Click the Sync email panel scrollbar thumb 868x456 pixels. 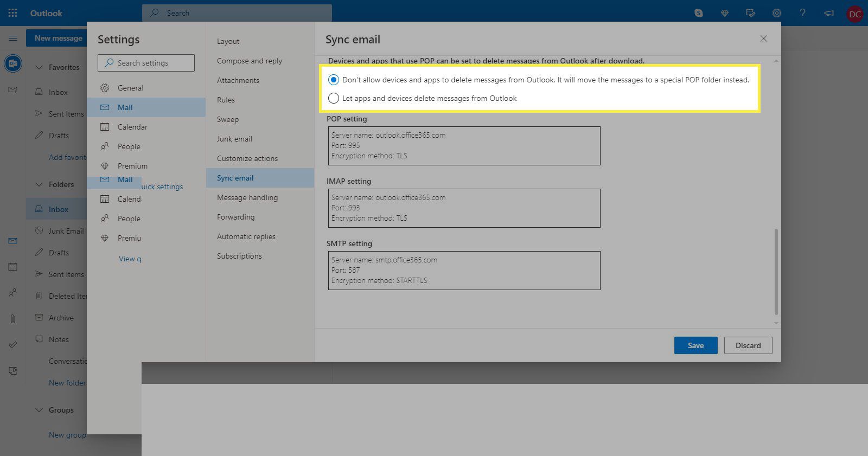click(x=776, y=272)
